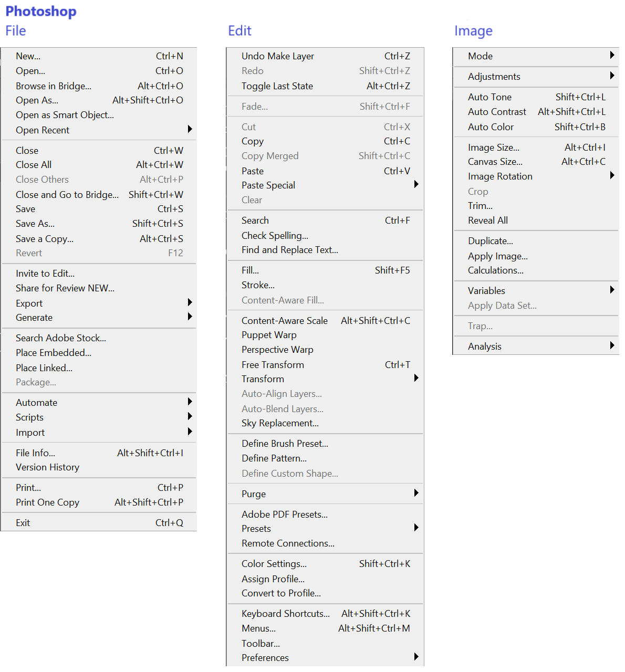Choose Image Size... option
Screen dimensions: 625x672
[494, 148]
